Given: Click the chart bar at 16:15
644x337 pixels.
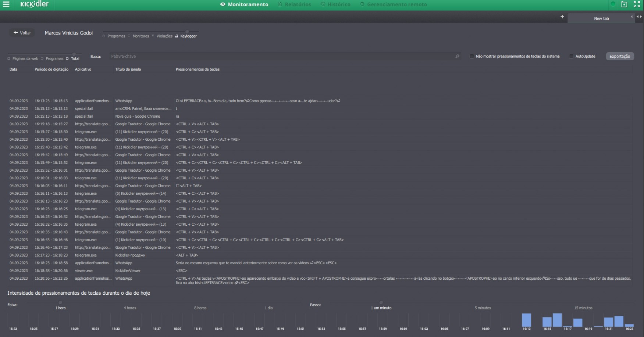Looking at the screenshot, I should click(547, 322).
